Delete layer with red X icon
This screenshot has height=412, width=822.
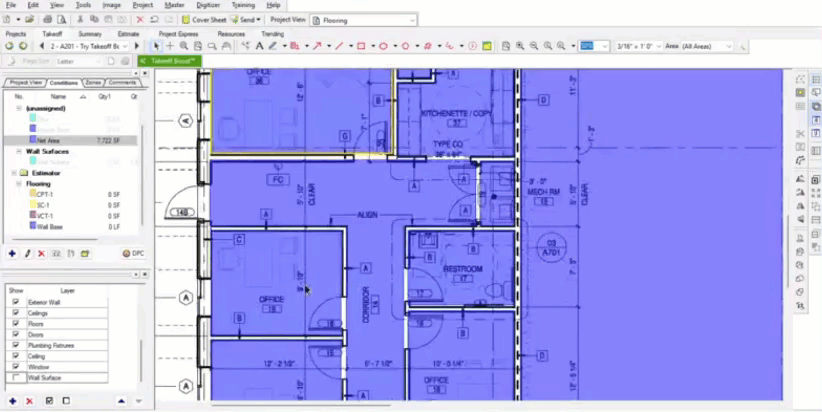point(29,401)
